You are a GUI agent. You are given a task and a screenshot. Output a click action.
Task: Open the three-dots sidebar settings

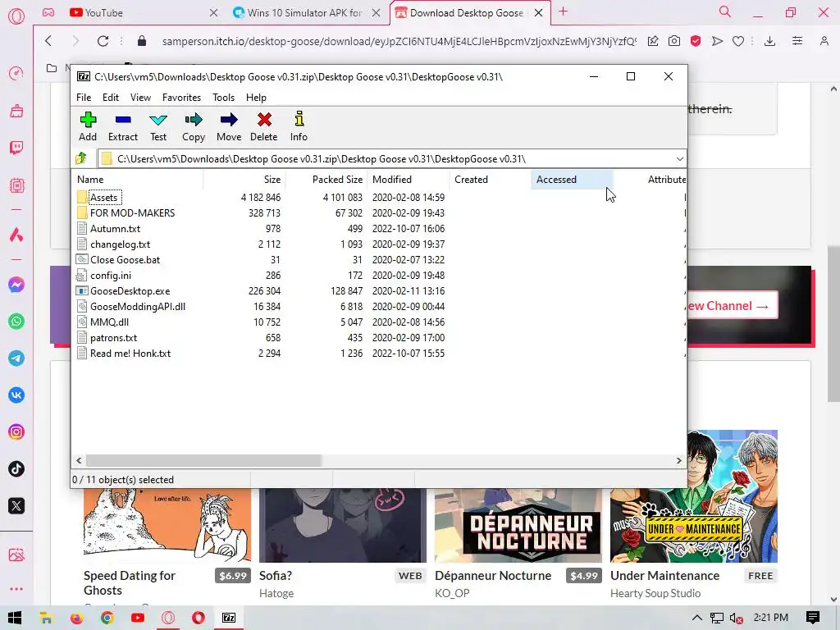click(16, 589)
